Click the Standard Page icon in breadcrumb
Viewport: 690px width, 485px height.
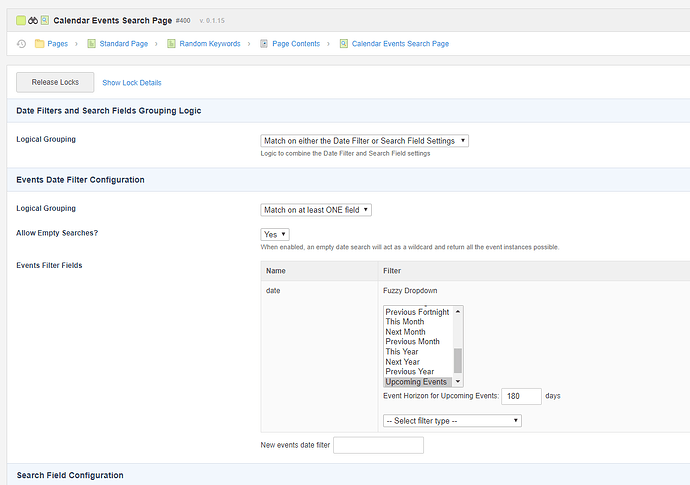coord(92,44)
